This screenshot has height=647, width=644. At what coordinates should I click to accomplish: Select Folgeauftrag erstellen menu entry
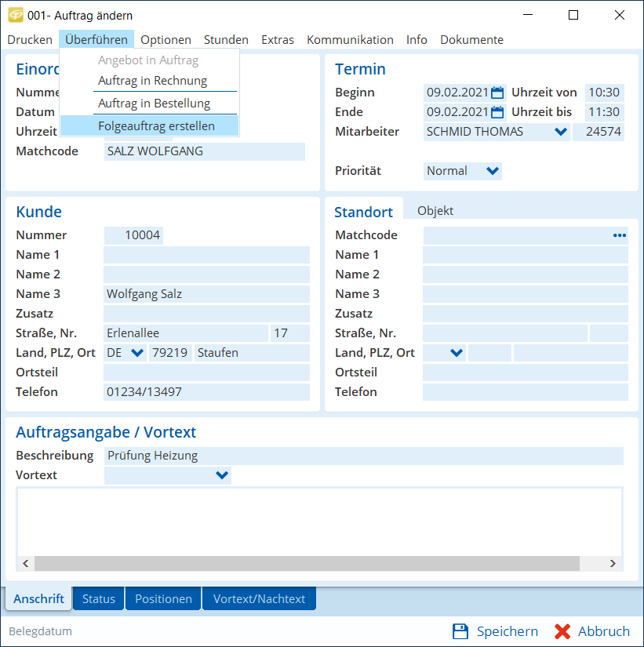[x=156, y=126]
